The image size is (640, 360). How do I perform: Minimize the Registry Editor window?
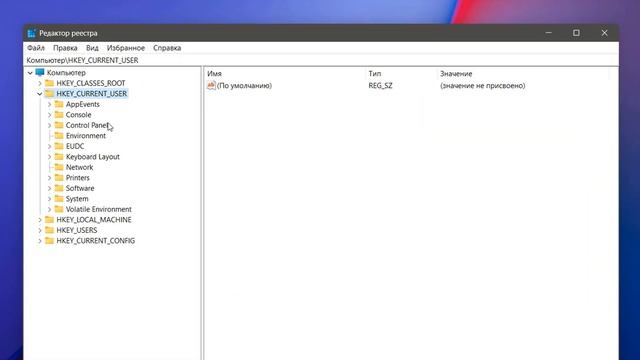pyautogui.click(x=548, y=33)
